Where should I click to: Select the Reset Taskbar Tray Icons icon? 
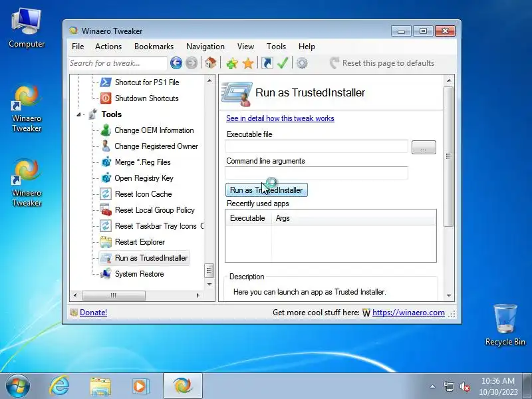point(106,225)
